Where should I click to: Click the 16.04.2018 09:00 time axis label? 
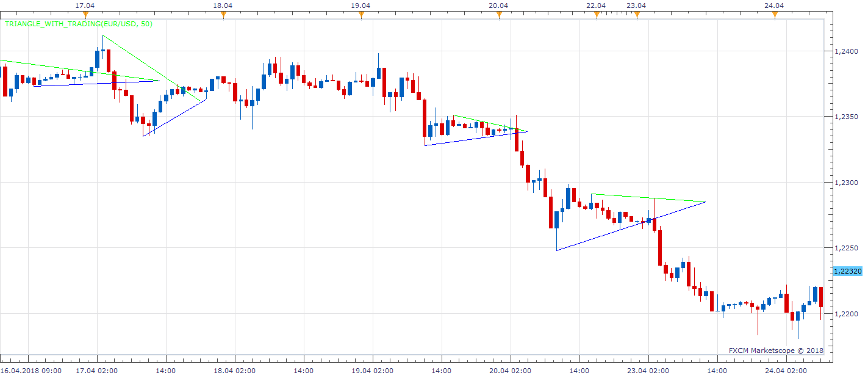click(30, 370)
